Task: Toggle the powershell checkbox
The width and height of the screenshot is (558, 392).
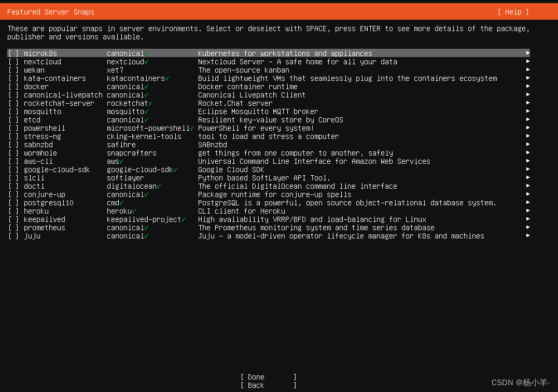Action: tap(13, 128)
